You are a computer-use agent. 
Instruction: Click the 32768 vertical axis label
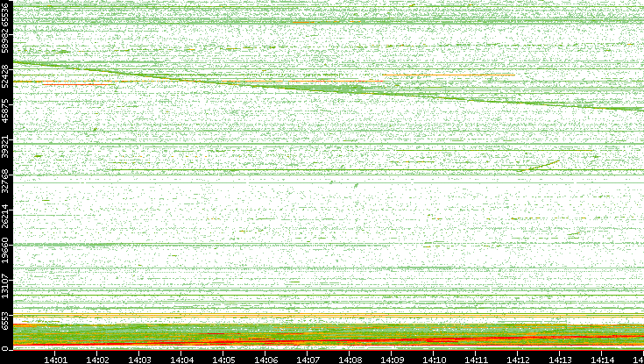(7, 180)
